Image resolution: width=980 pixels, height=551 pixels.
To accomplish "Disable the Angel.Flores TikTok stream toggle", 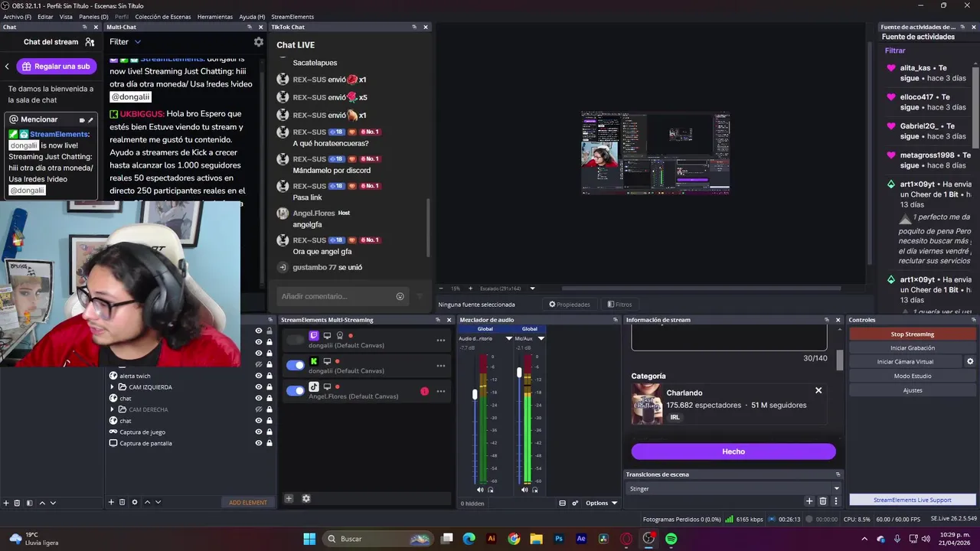I will pos(295,390).
